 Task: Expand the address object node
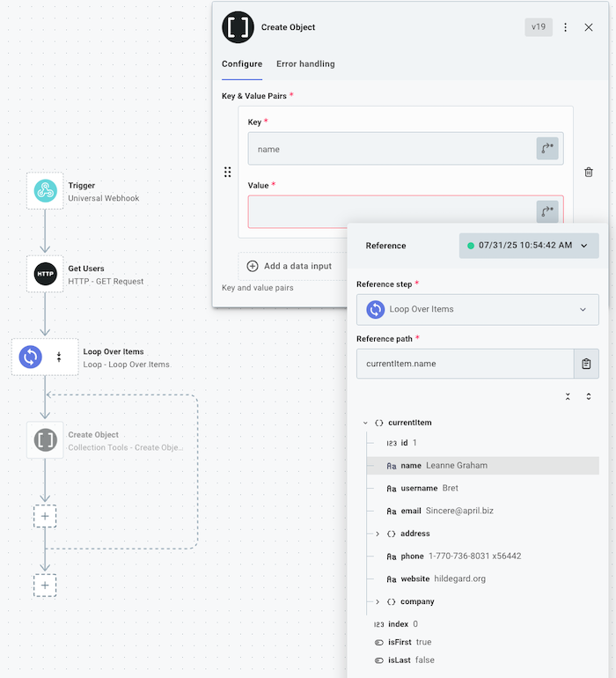coord(378,534)
